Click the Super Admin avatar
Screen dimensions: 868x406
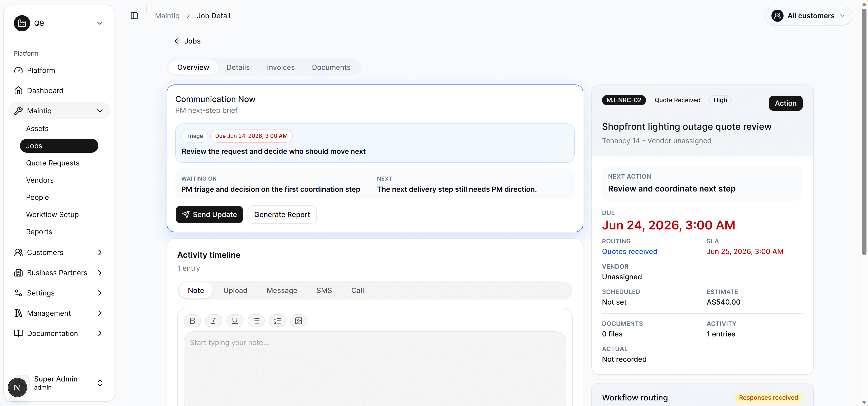[17, 388]
